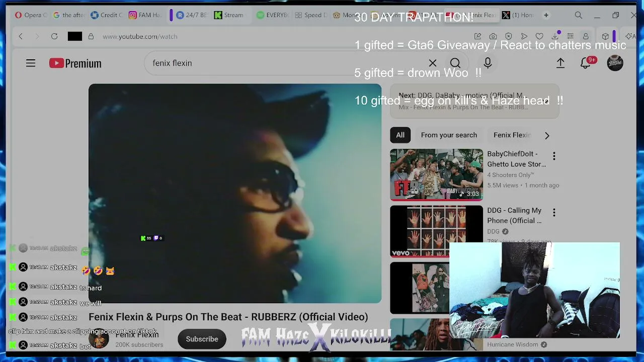Take a snapshot with the camera icon

493,36
